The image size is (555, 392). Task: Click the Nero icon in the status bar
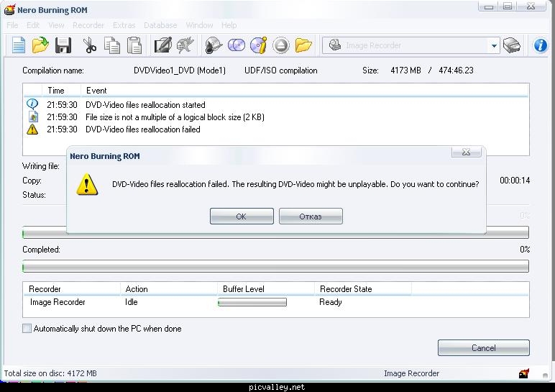524,373
